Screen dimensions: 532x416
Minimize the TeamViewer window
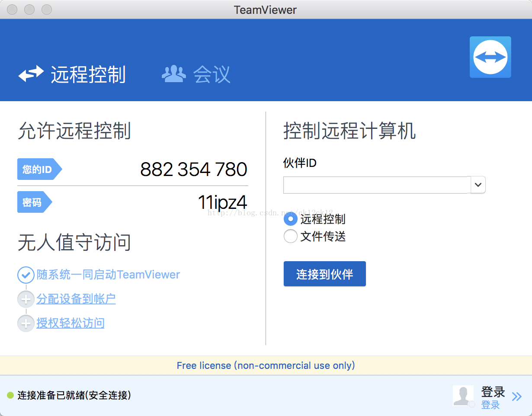(x=29, y=10)
